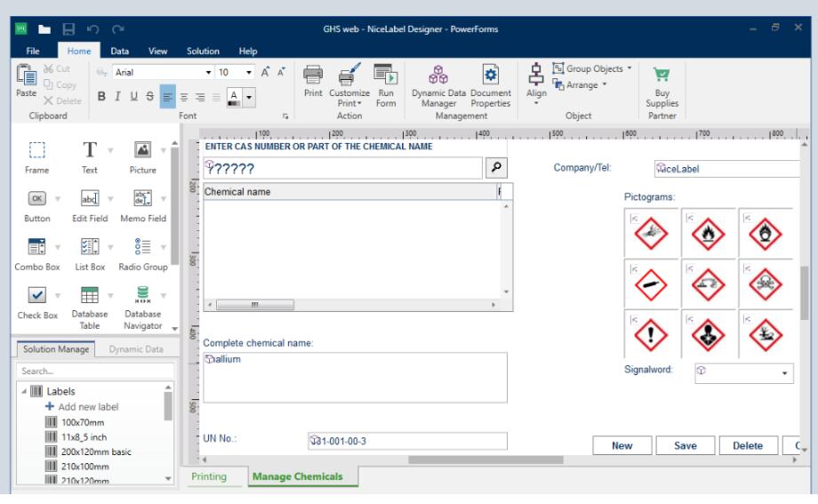
Task: Select the Memo Field object tool
Action: pyautogui.click(x=143, y=205)
